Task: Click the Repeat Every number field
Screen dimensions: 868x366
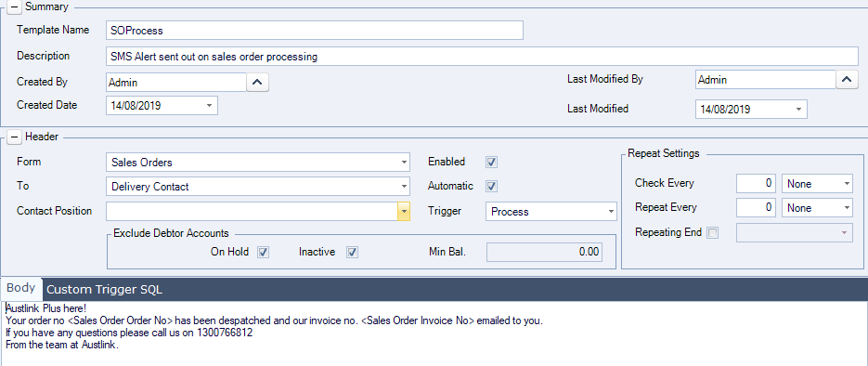Action: (757, 208)
